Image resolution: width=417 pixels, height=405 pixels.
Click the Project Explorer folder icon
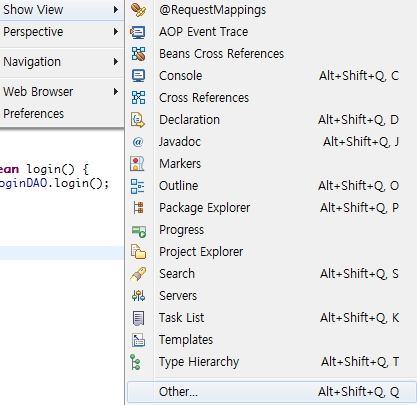click(138, 252)
